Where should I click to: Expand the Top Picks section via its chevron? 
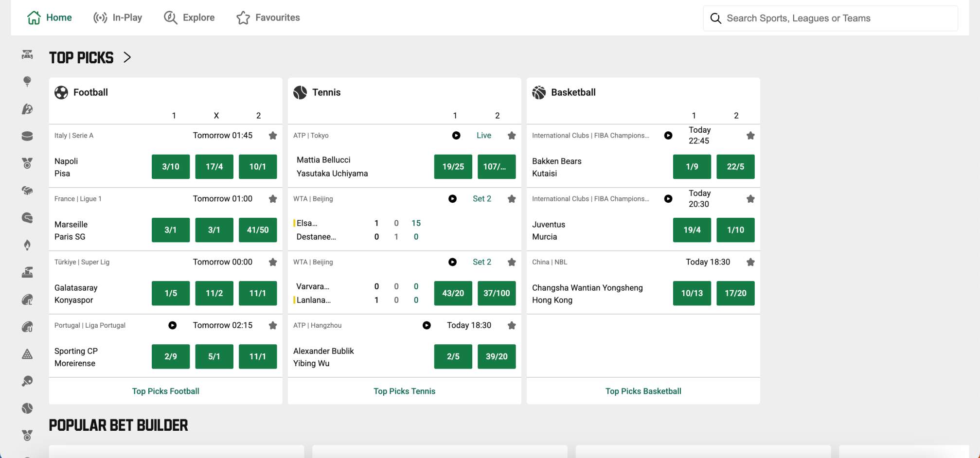(x=128, y=57)
